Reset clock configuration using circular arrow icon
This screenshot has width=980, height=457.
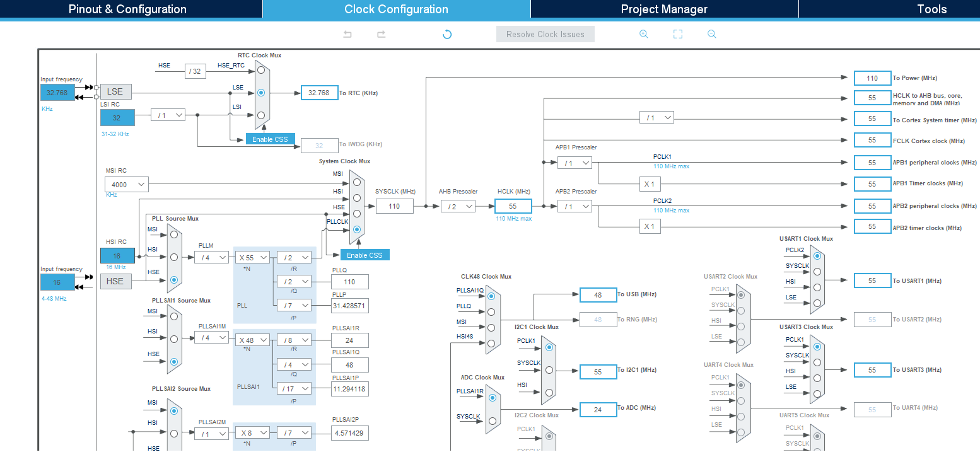(x=447, y=34)
